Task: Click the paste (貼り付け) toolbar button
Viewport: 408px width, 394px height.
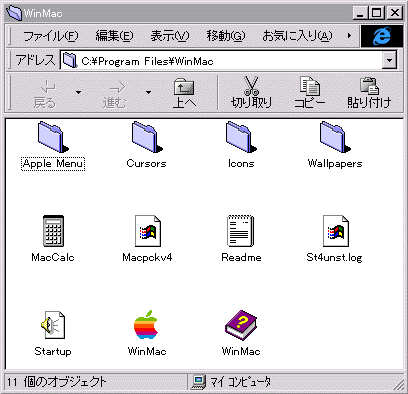Action: pos(369,92)
